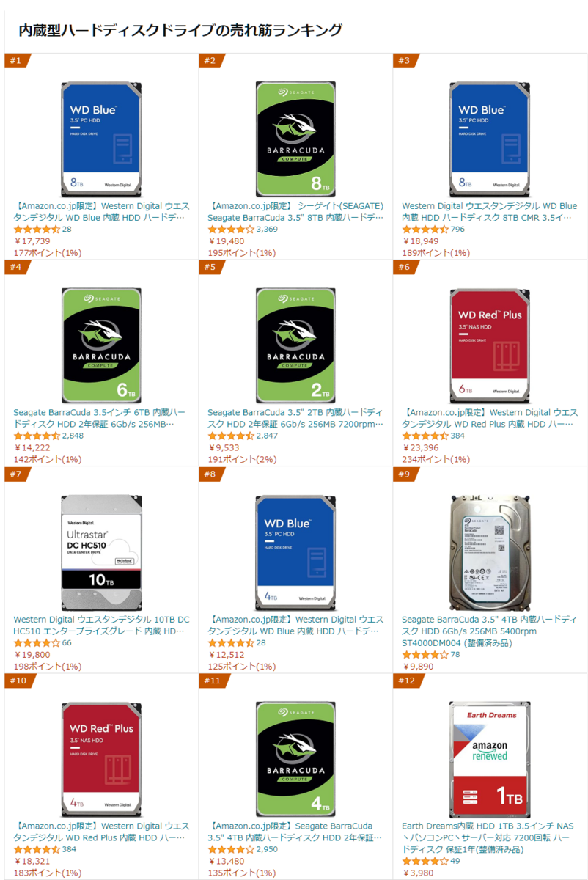Open the 2,950 review count link
The width and height of the screenshot is (588, 880).
[268, 850]
